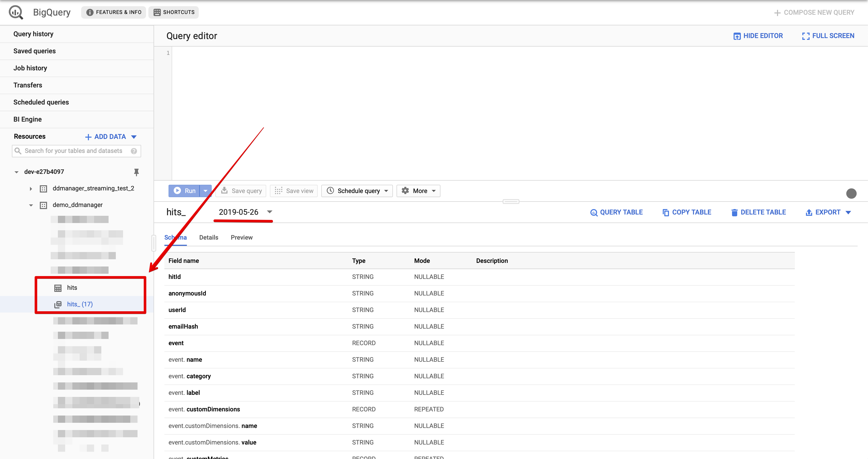868x459 pixels.
Task: Expand ddmanager_streaming_test_2 dataset
Action: pos(31,189)
